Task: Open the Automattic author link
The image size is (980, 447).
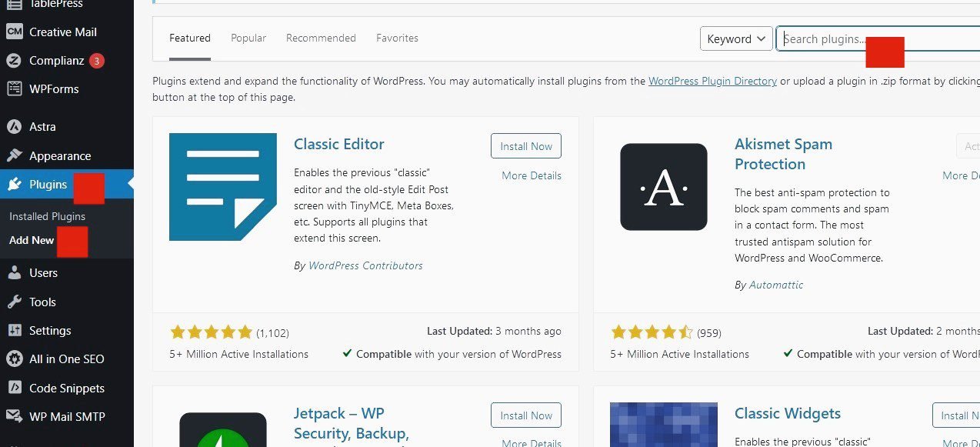Action: [776, 285]
